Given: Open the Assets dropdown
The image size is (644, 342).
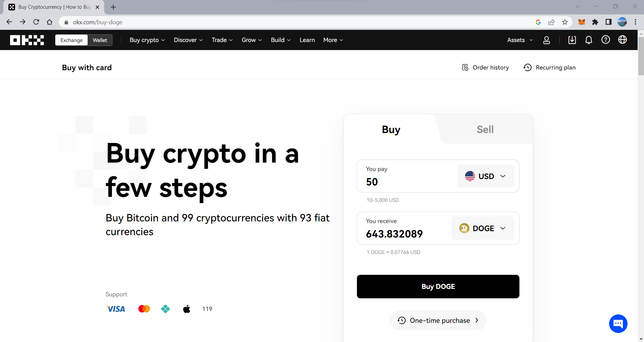Looking at the screenshot, I should (x=519, y=40).
